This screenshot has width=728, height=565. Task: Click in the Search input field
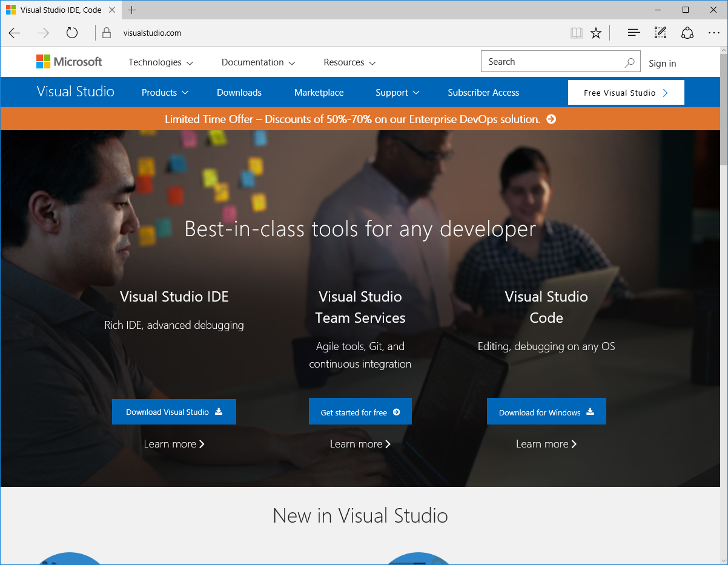pos(551,62)
